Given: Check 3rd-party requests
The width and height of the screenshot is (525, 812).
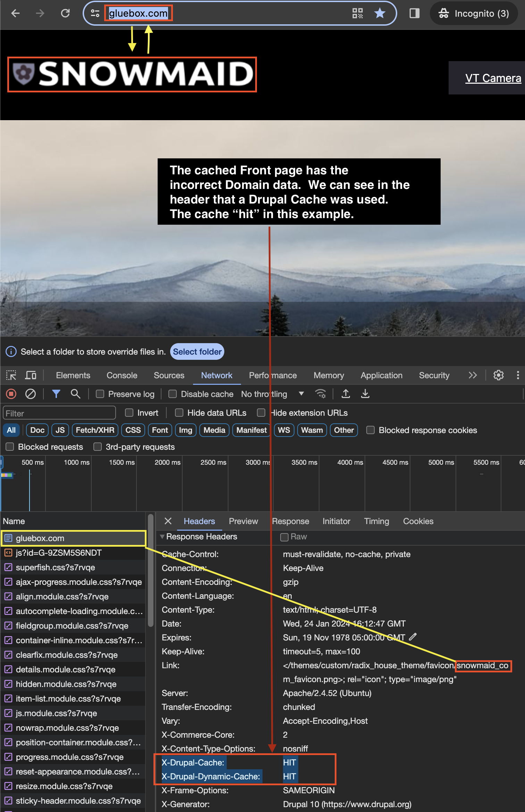Looking at the screenshot, I should click(x=98, y=447).
